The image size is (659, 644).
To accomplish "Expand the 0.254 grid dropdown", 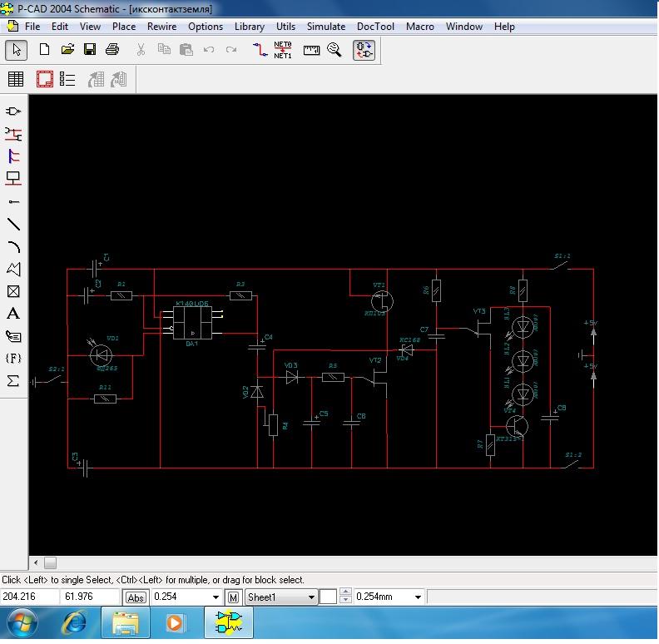I will (x=216, y=597).
